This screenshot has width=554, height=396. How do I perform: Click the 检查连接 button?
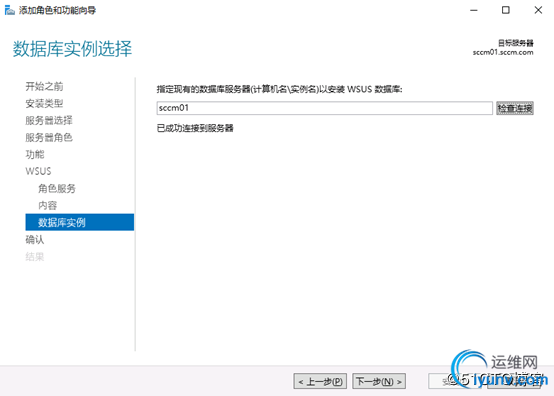515,108
